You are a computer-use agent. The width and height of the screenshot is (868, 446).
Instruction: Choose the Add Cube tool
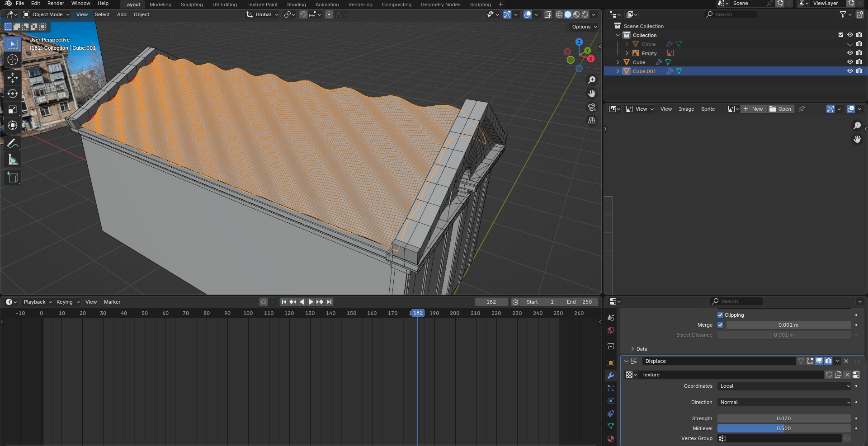(13, 178)
